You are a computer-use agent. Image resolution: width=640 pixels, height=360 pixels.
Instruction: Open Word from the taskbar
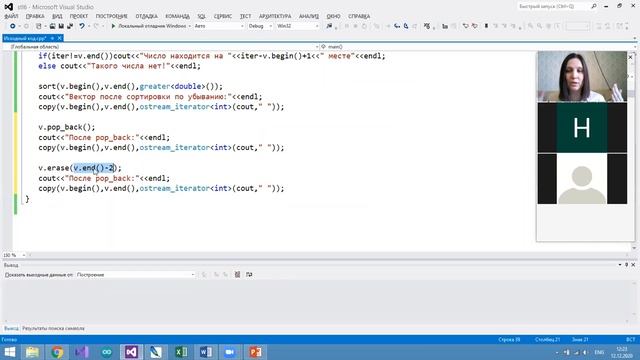[x=206, y=352]
